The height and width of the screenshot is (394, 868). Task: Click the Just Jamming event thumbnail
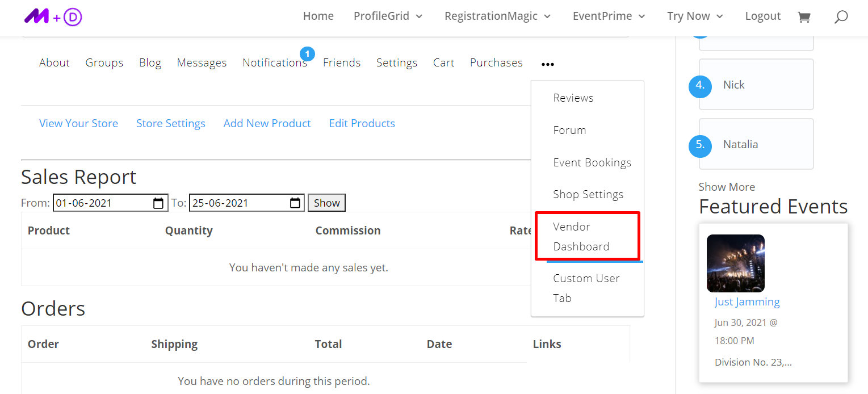click(735, 263)
